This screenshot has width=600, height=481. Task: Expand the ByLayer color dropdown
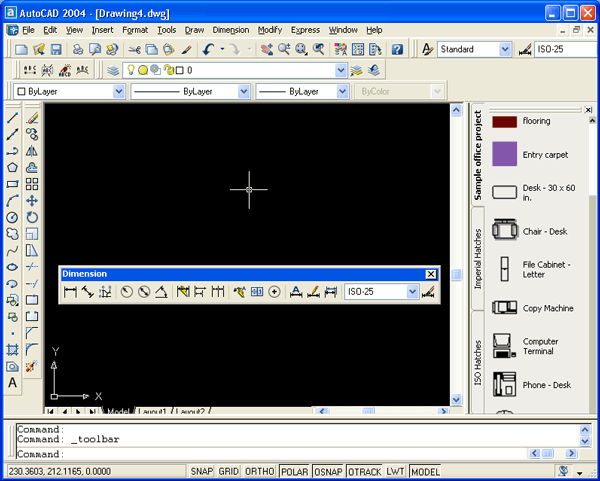119,91
